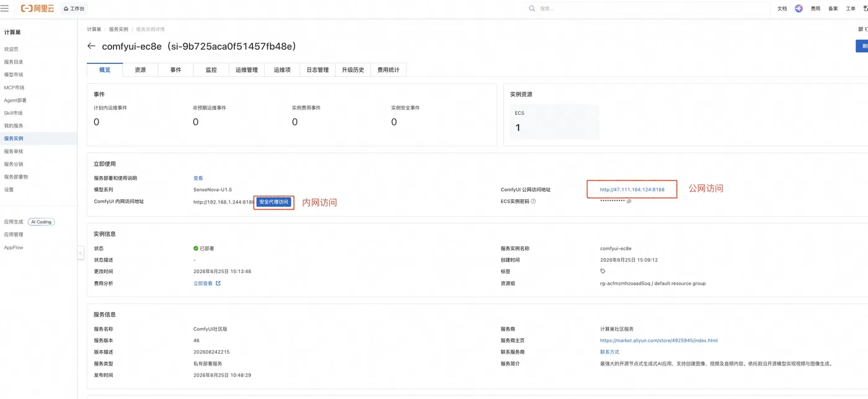Click the version description 202608242215

tap(211, 352)
